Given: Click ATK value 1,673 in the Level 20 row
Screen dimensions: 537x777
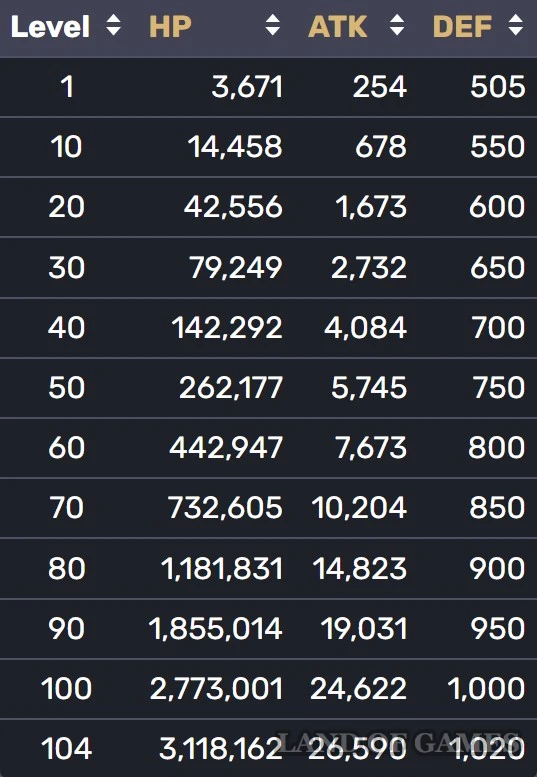Looking at the screenshot, I should point(371,207).
